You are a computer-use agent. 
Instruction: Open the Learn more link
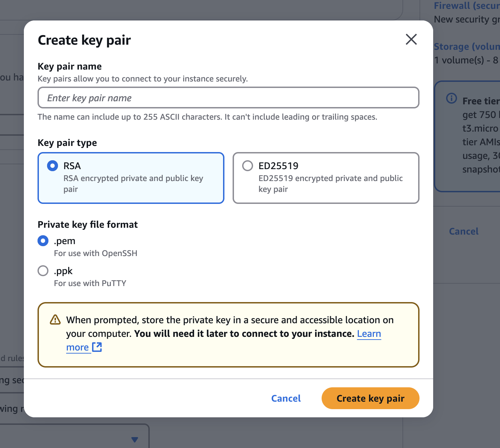coord(369,333)
